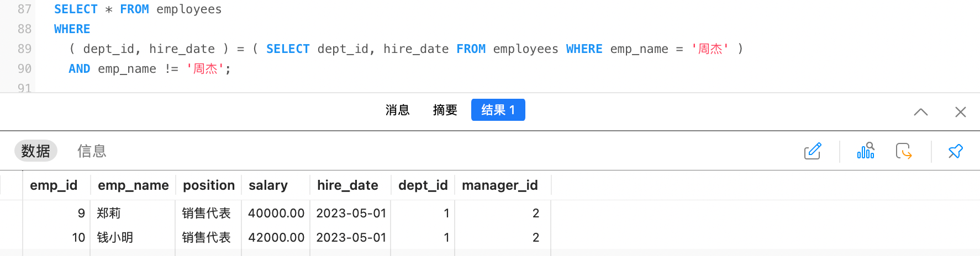This screenshot has height=256, width=980.
Task: Select hire_date cell in 郑莉 row
Action: coord(351,213)
